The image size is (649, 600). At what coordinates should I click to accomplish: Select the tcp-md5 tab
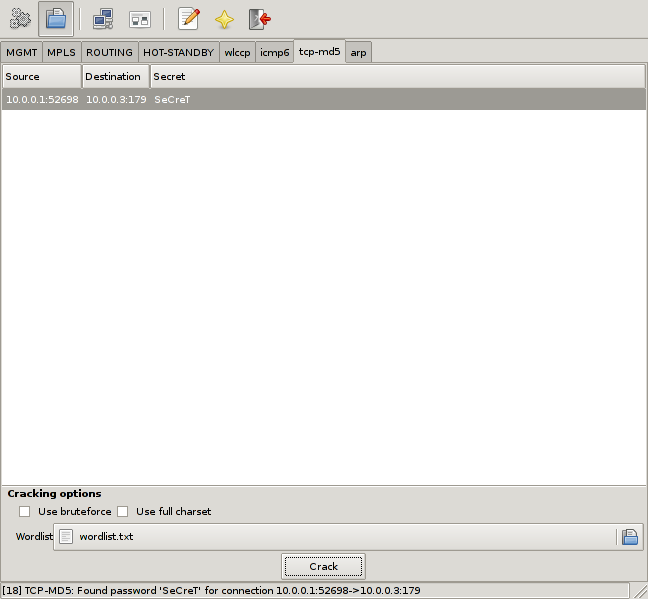319,51
